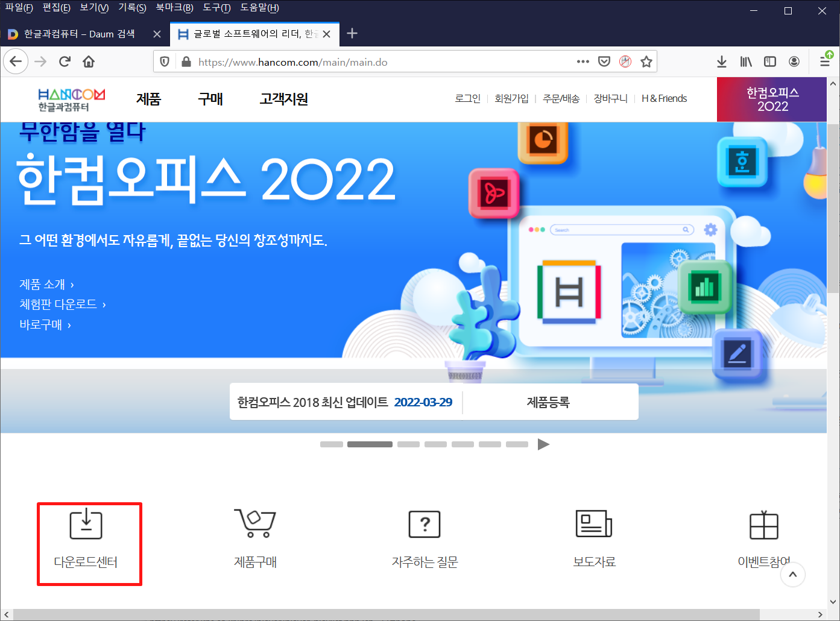The height and width of the screenshot is (621, 840).
Task: Click the forward navigation arrow
Action: pos(40,61)
